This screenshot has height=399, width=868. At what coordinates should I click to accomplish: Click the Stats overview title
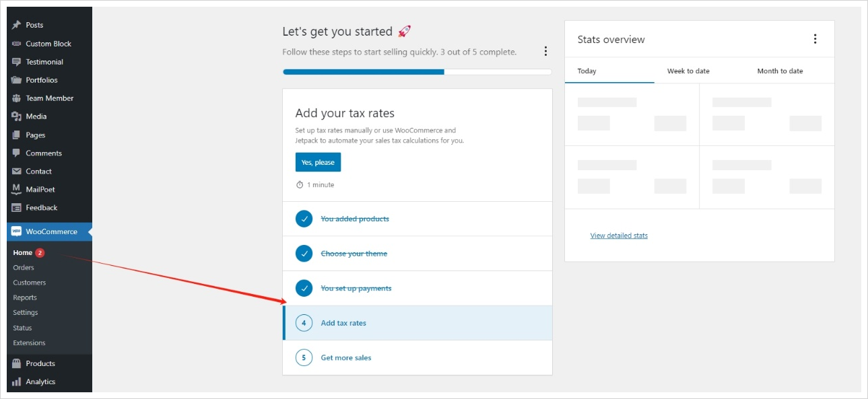point(611,40)
